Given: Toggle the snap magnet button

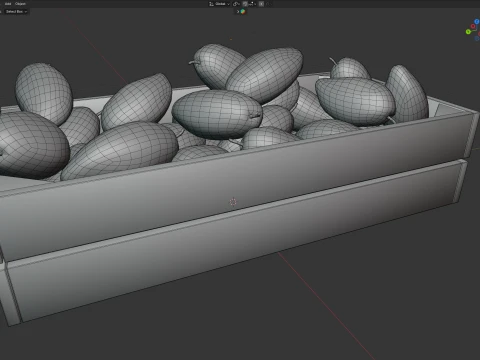Looking at the screenshot, I should click(x=245, y=4).
